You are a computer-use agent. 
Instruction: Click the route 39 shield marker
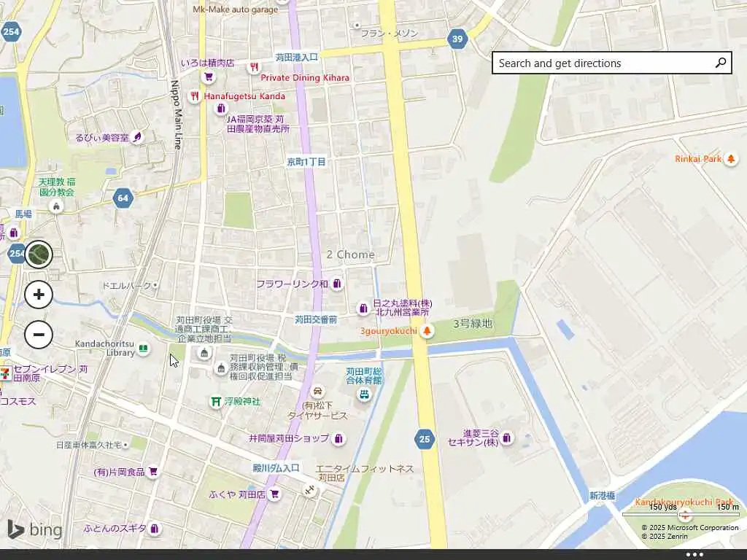click(457, 39)
